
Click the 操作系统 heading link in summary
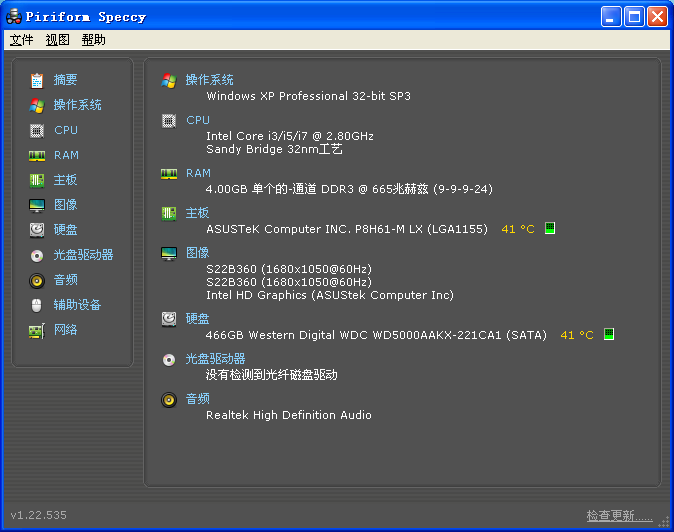tap(210, 80)
